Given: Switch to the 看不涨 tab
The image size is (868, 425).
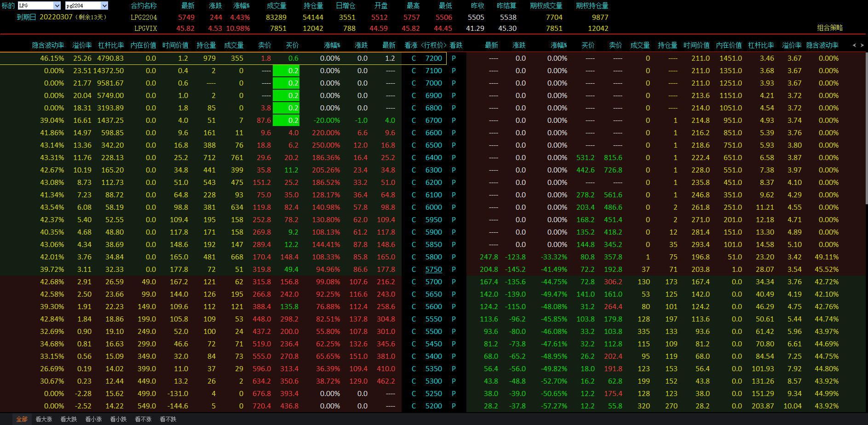Looking at the screenshot, I should point(143,419).
